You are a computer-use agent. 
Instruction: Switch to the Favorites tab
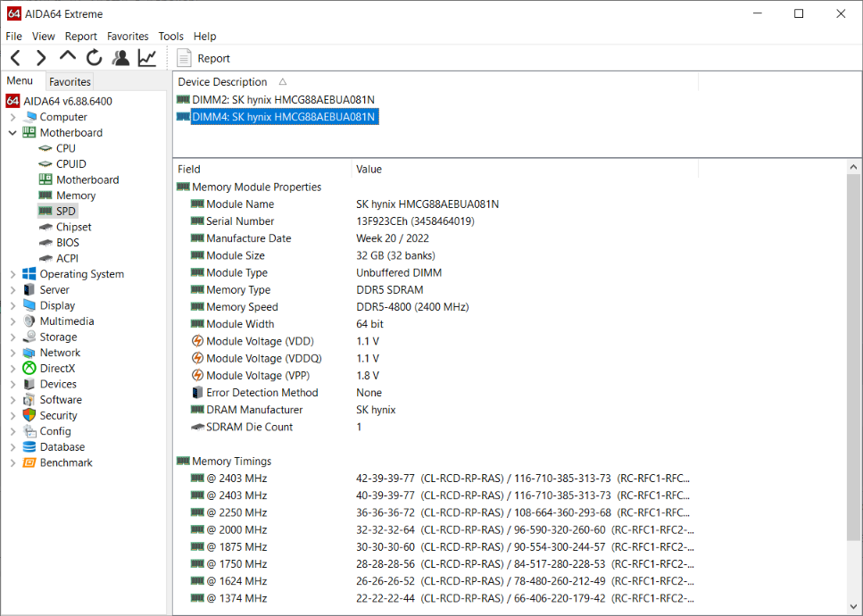pyautogui.click(x=70, y=81)
